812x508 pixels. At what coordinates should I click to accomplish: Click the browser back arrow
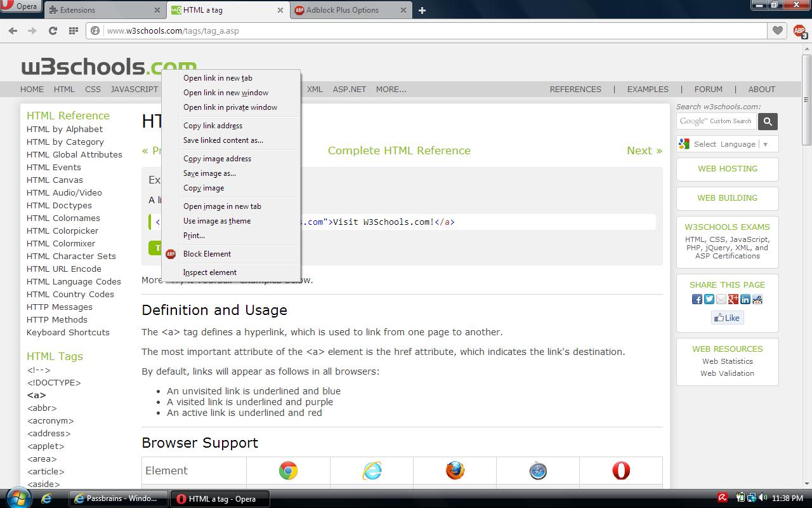(13, 30)
